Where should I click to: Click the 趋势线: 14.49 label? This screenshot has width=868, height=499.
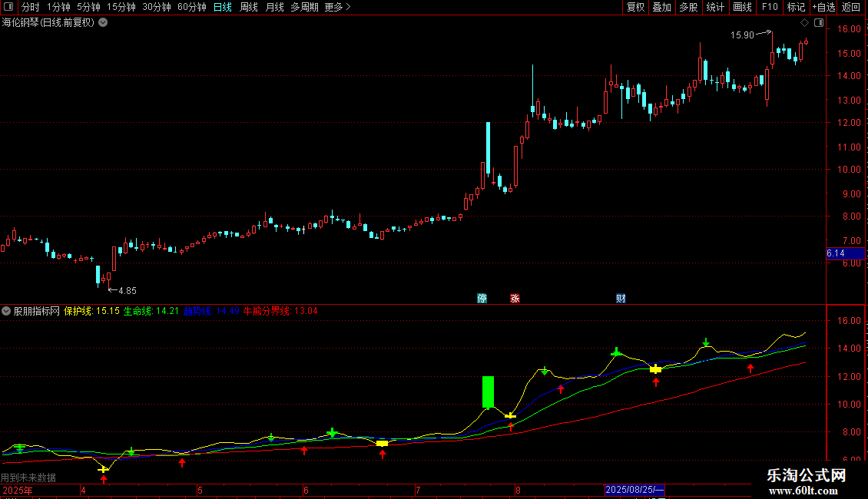click(x=211, y=311)
